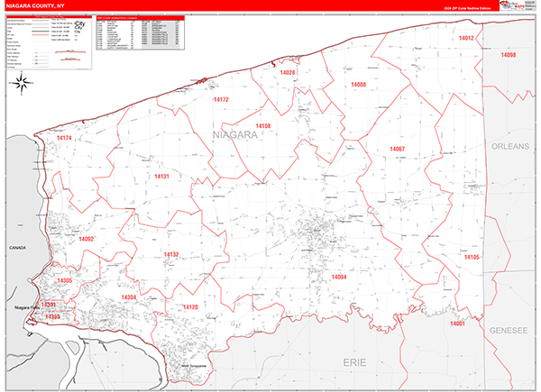Select ZIP code label 14098
The image size is (541, 392).
tap(509, 55)
